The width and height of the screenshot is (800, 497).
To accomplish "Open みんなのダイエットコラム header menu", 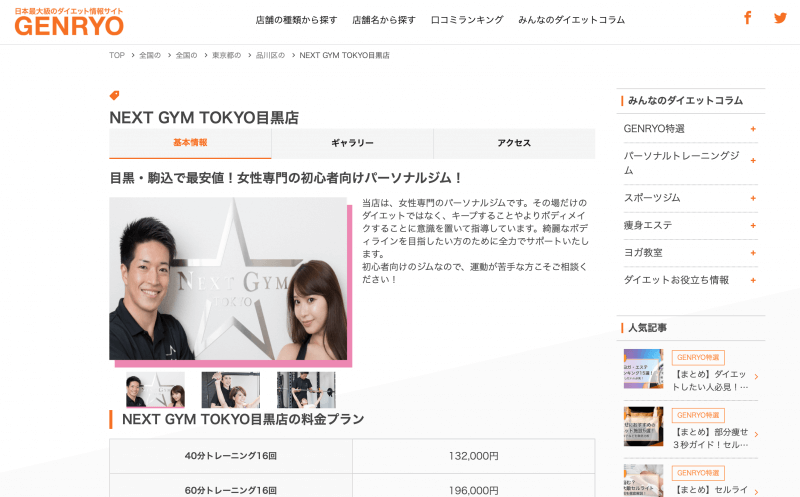I will [x=571, y=20].
